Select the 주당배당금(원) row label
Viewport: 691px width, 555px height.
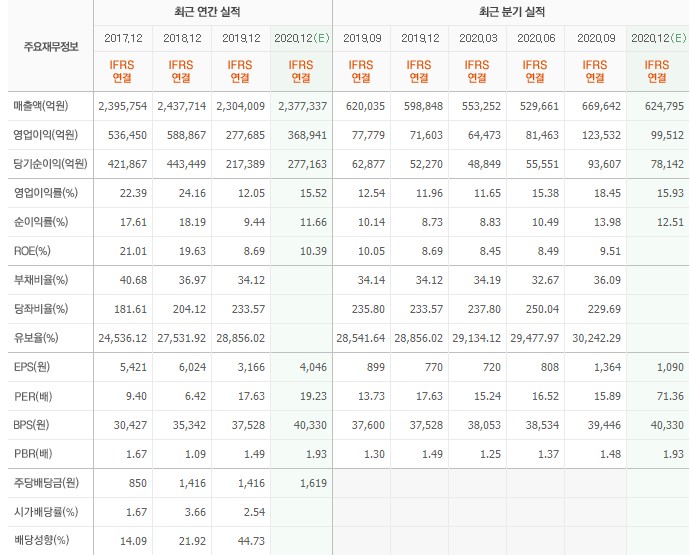click(48, 484)
